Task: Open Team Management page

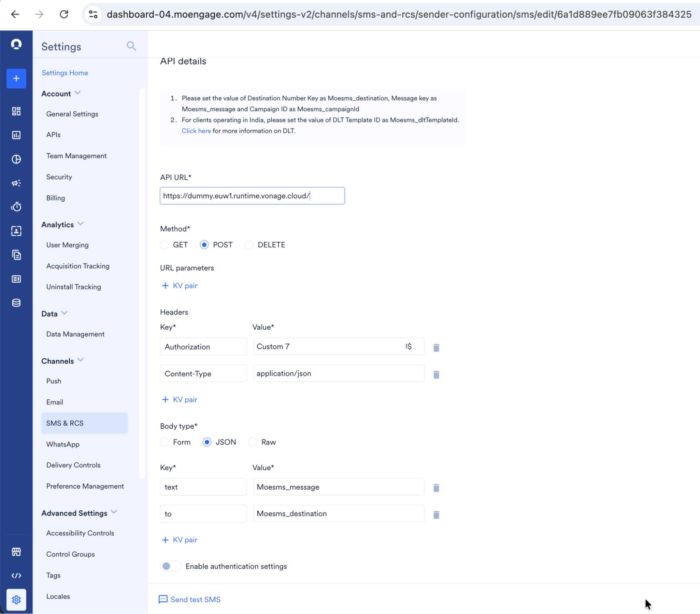Action: click(x=76, y=156)
